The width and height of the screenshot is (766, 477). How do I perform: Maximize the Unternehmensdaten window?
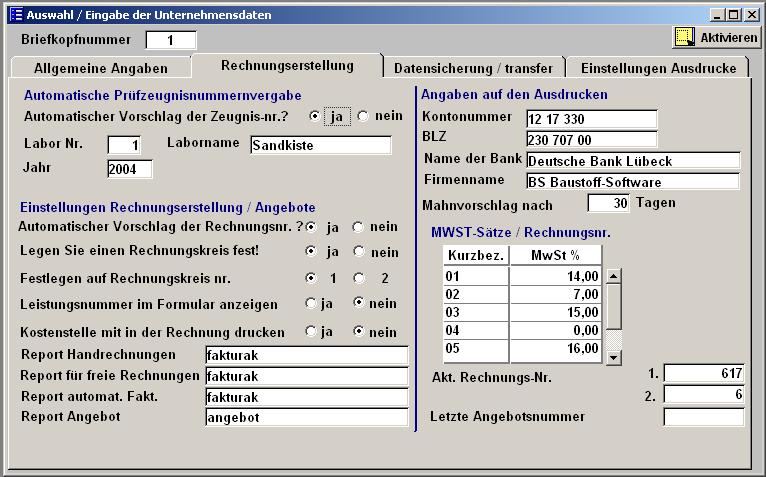734,15
